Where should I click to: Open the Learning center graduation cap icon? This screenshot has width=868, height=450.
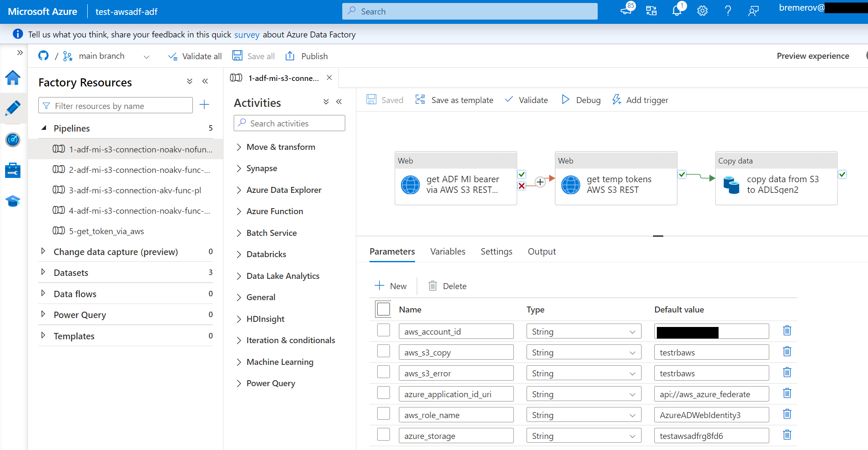pyautogui.click(x=13, y=201)
